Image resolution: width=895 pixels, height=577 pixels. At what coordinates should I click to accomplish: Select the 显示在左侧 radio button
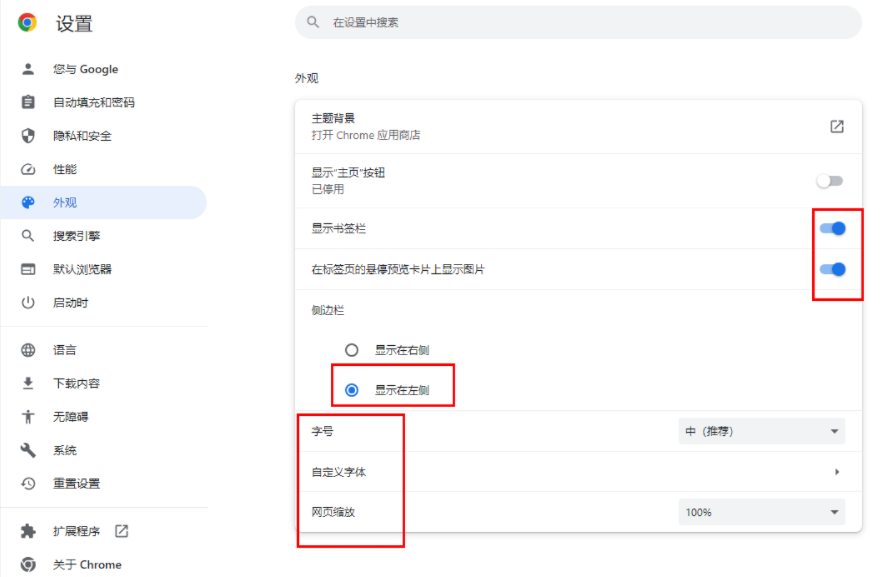point(352,390)
